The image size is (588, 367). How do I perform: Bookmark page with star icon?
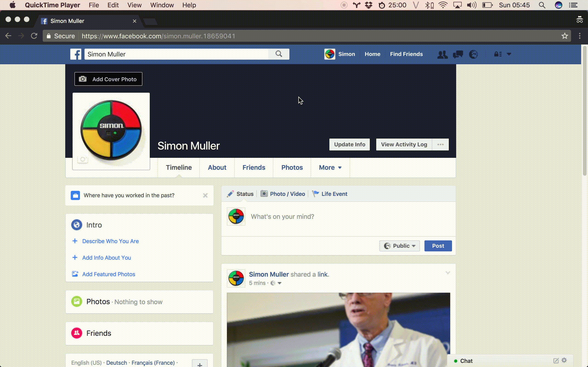pyautogui.click(x=565, y=36)
